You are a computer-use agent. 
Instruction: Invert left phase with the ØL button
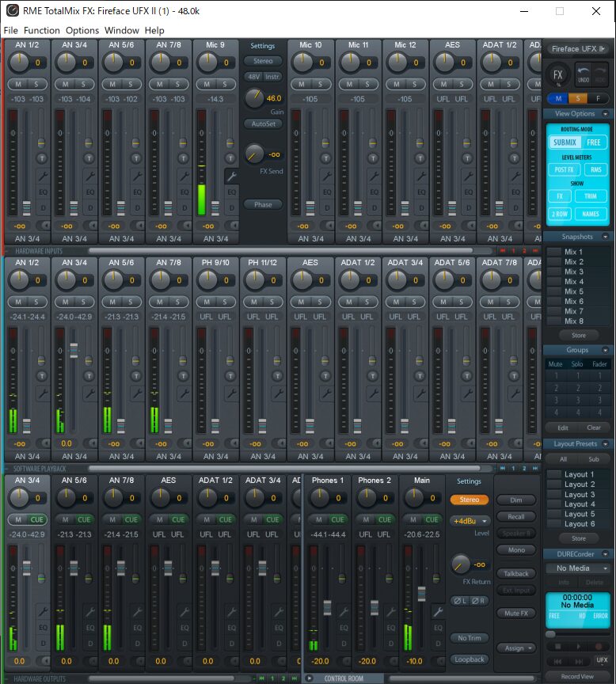point(459,601)
